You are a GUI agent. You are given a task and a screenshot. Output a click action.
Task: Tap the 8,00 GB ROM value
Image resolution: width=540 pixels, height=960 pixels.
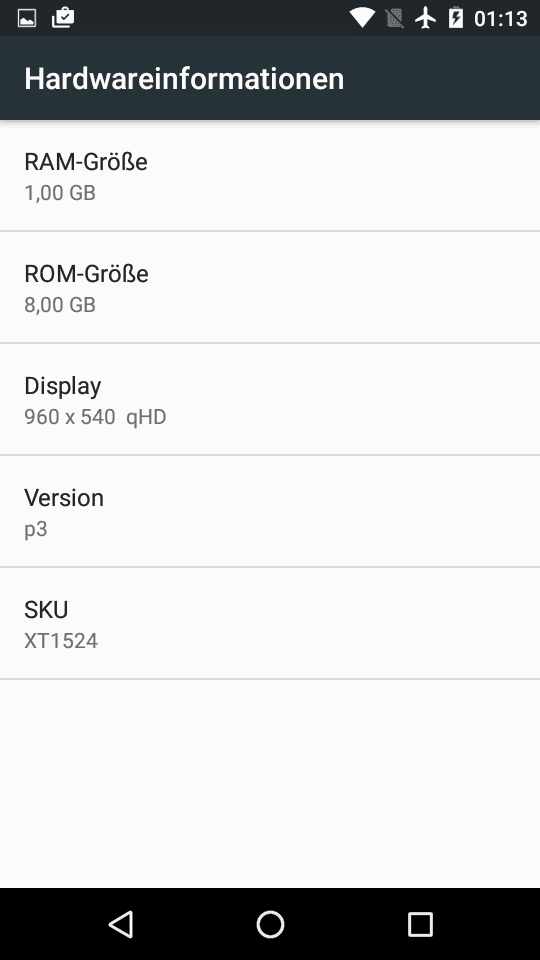coord(60,305)
